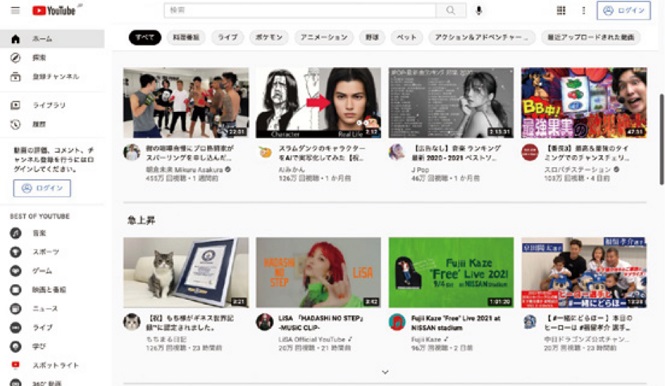Open スポットライト in the sidebar

coord(52,365)
